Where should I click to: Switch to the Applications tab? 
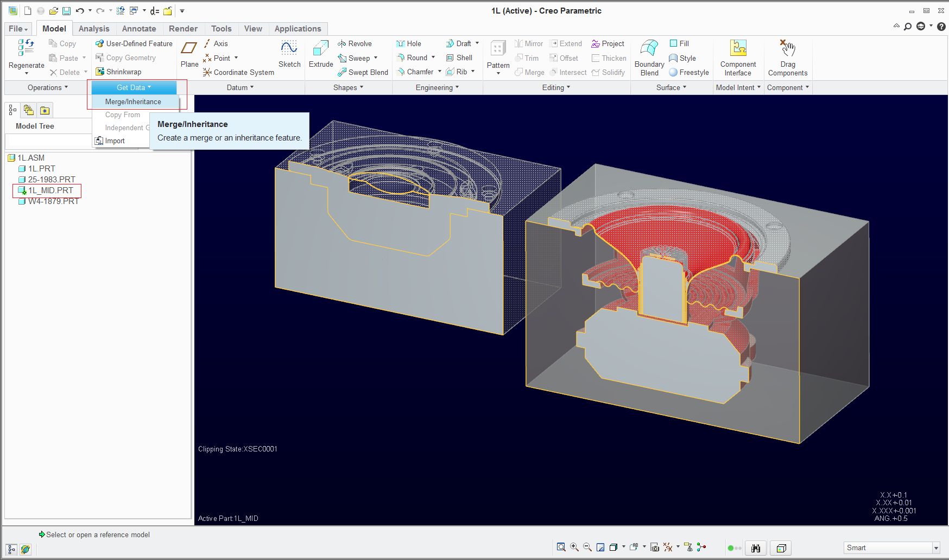coord(298,29)
